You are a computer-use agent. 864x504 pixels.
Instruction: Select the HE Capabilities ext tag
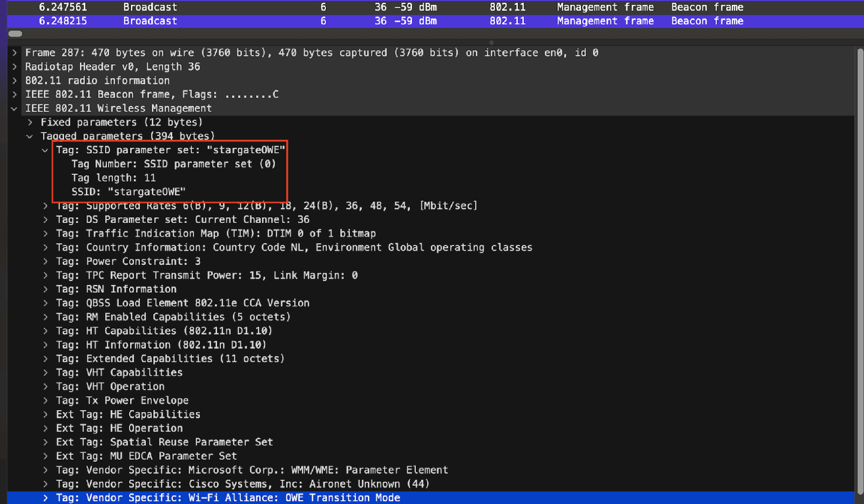pyautogui.click(x=128, y=415)
